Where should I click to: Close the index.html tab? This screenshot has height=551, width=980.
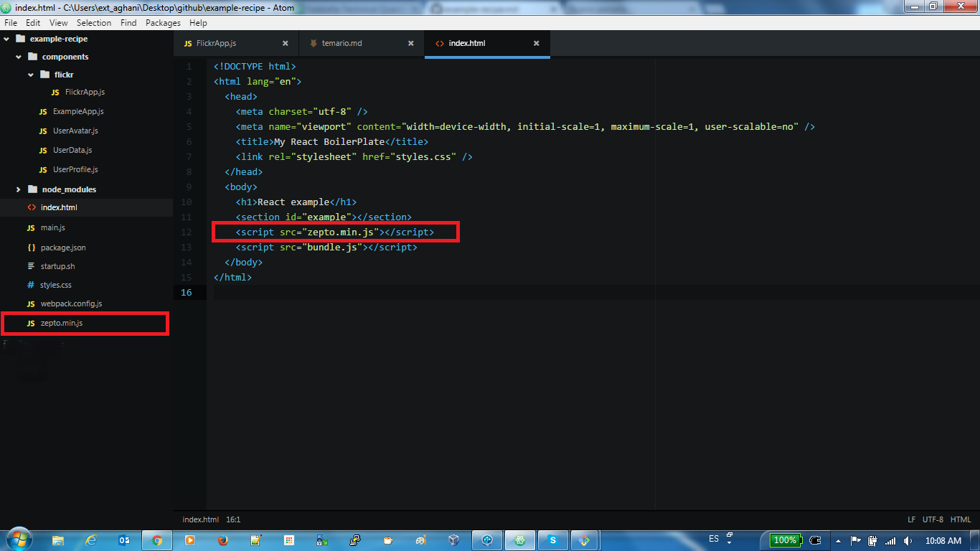coord(536,44)
